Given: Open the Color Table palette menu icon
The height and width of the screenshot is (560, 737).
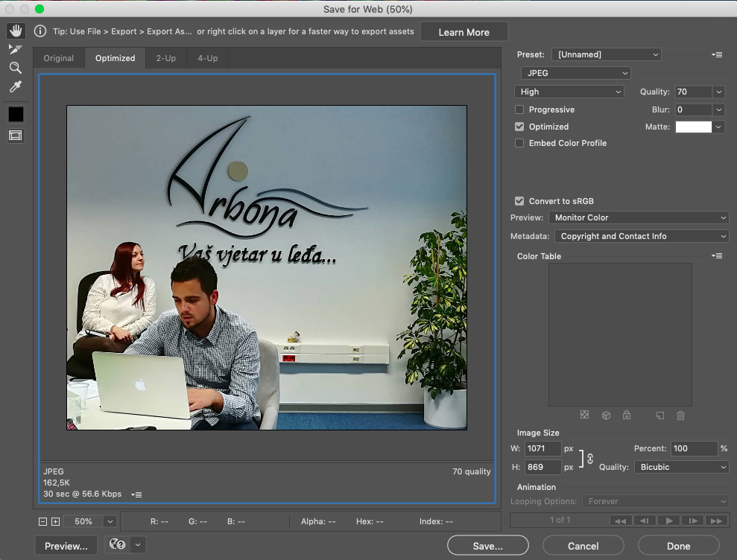Looking at the screenshot, I should point(717,255).
